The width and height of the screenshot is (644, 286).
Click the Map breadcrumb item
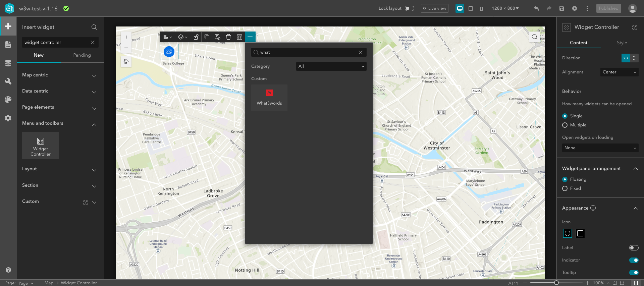pyautogui.click(x=49, y=283)
